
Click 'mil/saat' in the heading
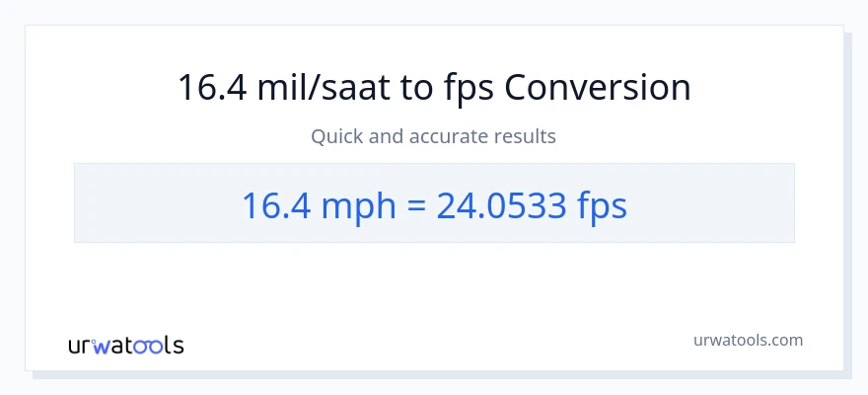pyautogui.click(x=324, y=88)
